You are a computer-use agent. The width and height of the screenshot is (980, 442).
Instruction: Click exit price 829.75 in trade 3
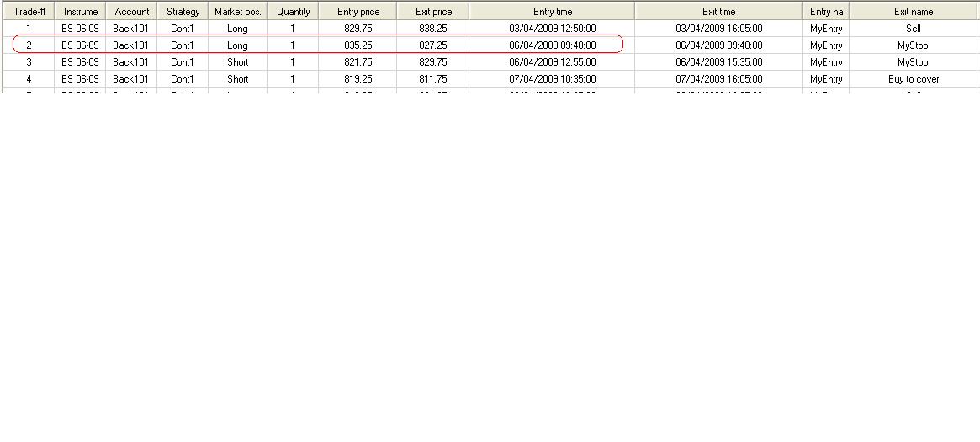[x=433, y=62]
